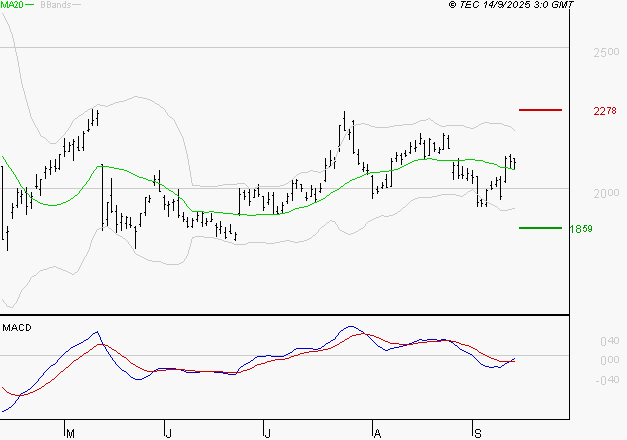Select the S month marker on time axis
627x440 pixels.
(x=476, y=433)
